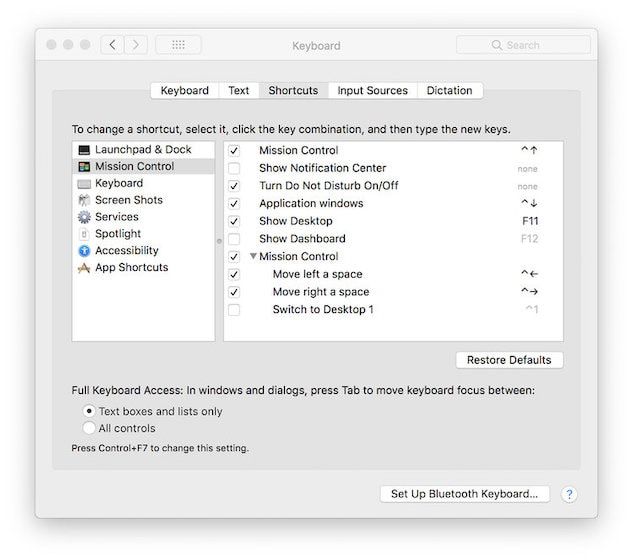Screen dimensions: 633x560
Task: Switch to the Input Sources tab
Action: [372, 90]
